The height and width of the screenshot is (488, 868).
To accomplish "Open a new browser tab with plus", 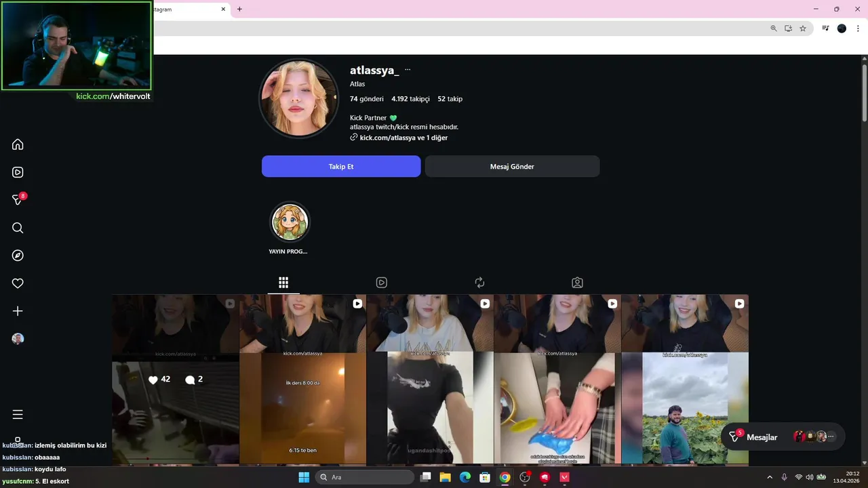I will click(239, 9).
